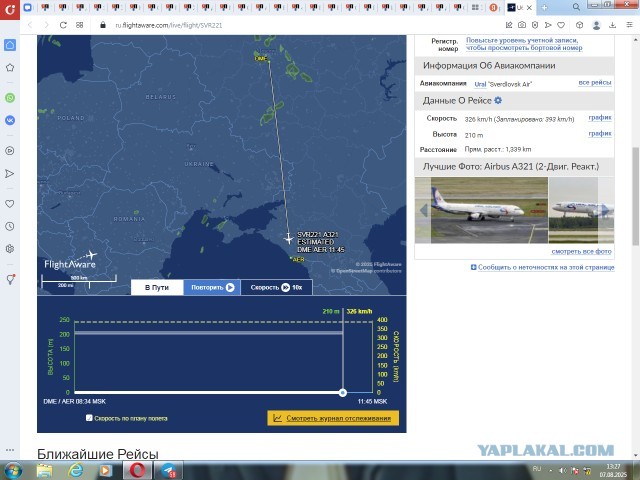Take a snapshot with camera icon
Screen dimensions: 640x480
click(x=522, y=25)
